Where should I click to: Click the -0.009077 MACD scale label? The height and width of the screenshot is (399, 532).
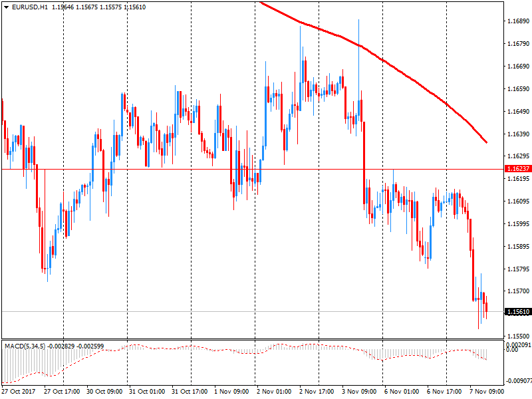coord(519,380)
